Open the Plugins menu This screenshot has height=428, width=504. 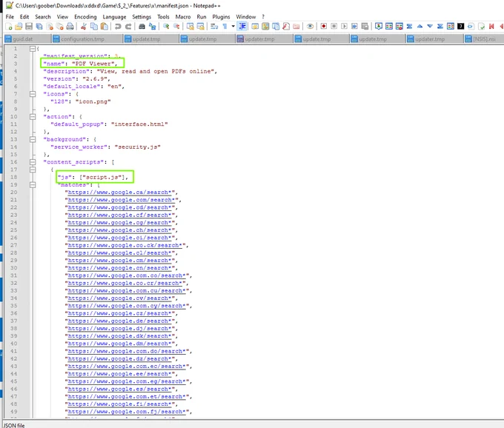pos(221,17)
